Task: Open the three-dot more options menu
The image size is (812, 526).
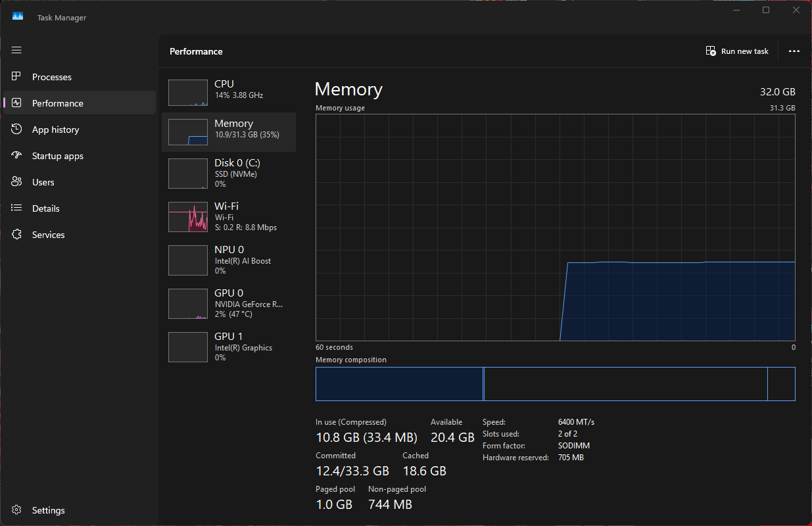Action: click(794, 51)
